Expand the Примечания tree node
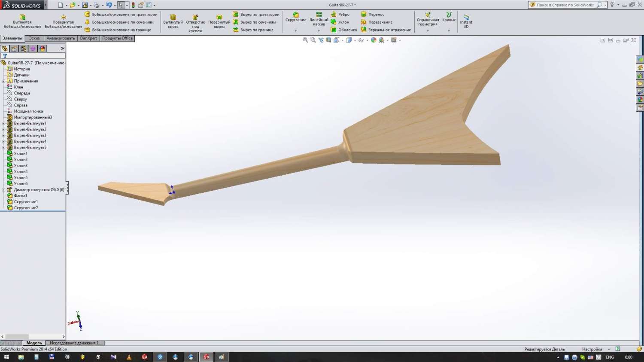 [x=3, y=81]
